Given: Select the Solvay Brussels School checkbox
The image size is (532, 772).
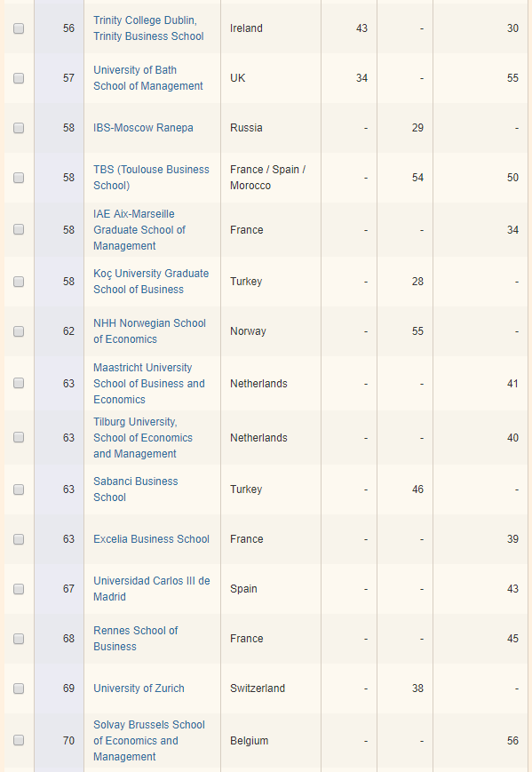Looking at the screenshot, I should pyautogui.click(x=19, y=740).
